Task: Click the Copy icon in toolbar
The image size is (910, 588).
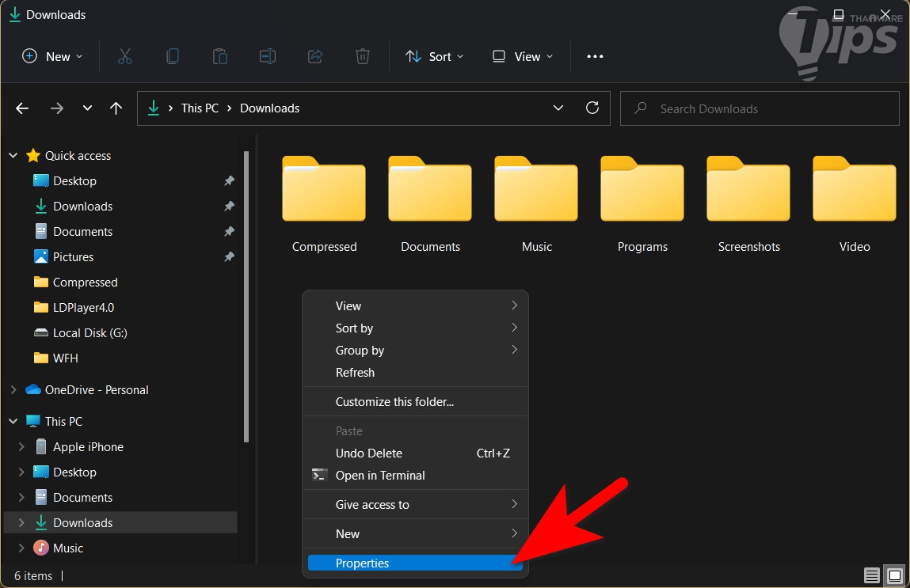Action: [x=172, y=56]
